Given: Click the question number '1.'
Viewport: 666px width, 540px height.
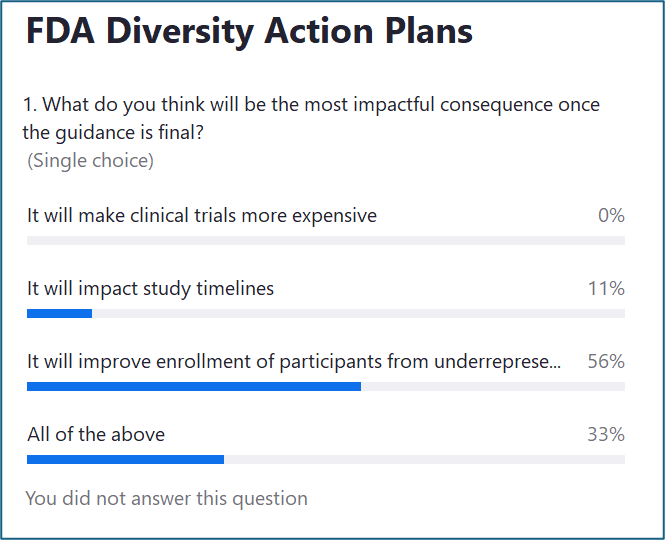Looking at the screenshot, I should tap(30, 105).
